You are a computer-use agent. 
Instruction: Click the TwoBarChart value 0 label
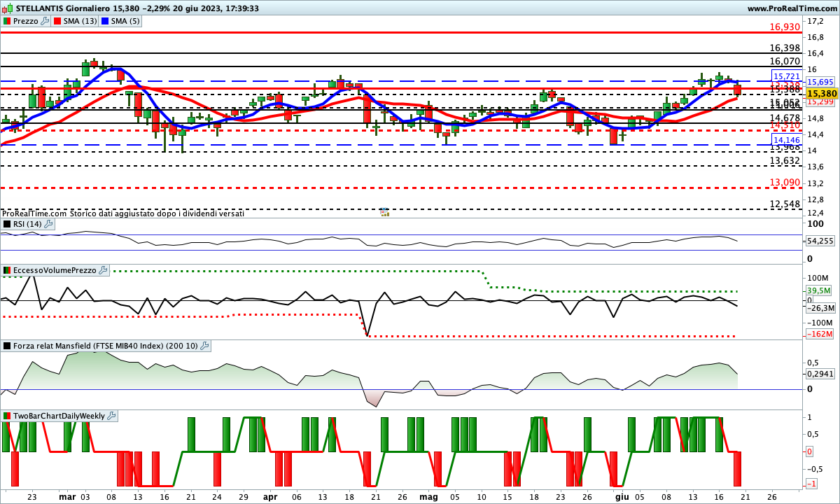click(x=809, y=451)
